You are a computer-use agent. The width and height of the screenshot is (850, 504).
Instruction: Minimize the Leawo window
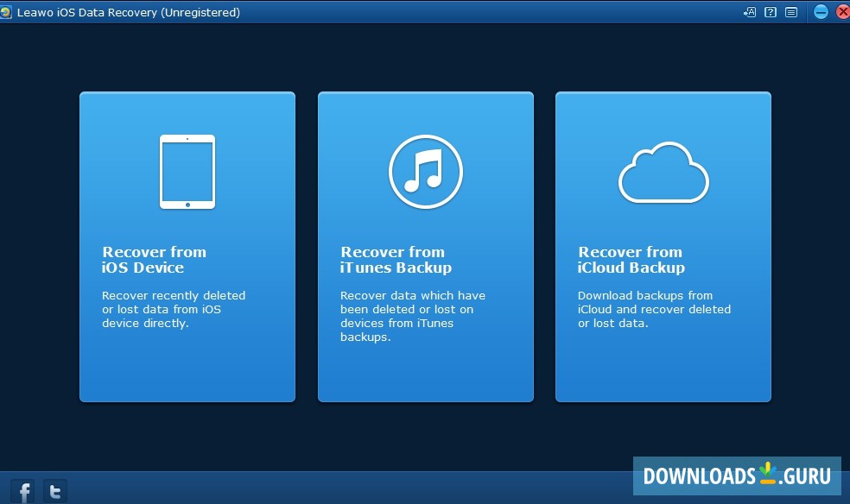click(x=821, y=12)
